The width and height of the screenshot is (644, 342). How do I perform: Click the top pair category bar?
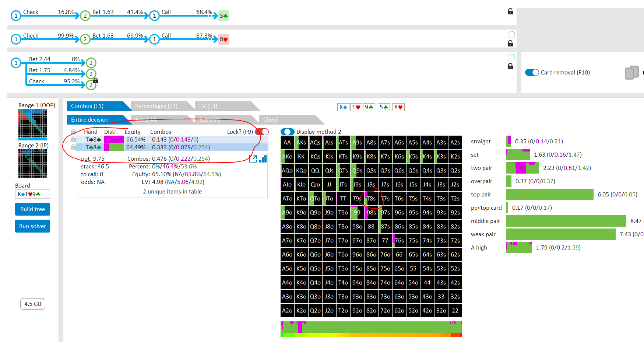[550, 195]
